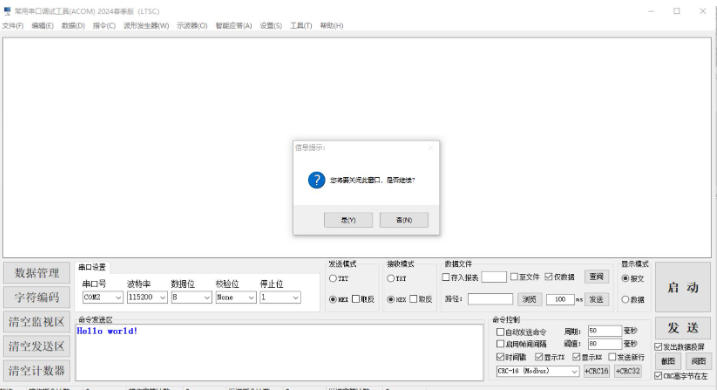Click into the Hello world! command area
Screen dimensions: 717x390
click(279, 353)
